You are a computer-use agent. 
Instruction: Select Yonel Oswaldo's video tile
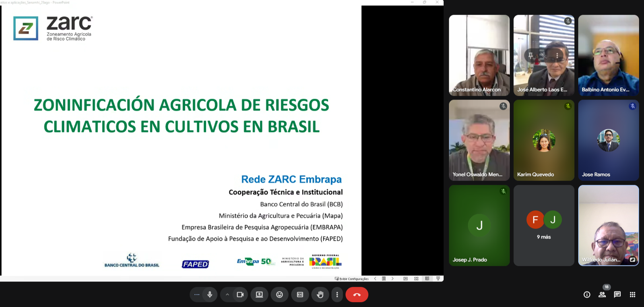pyautogui.click(x=479, y=140)
